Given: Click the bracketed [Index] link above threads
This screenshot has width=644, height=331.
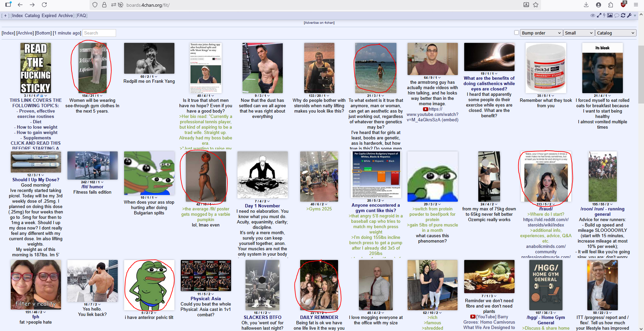Looking at the screenshot, I should coord(8,33).
